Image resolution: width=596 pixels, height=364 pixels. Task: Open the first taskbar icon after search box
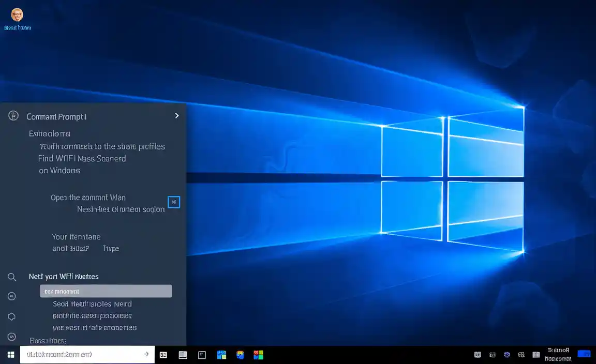163,355
